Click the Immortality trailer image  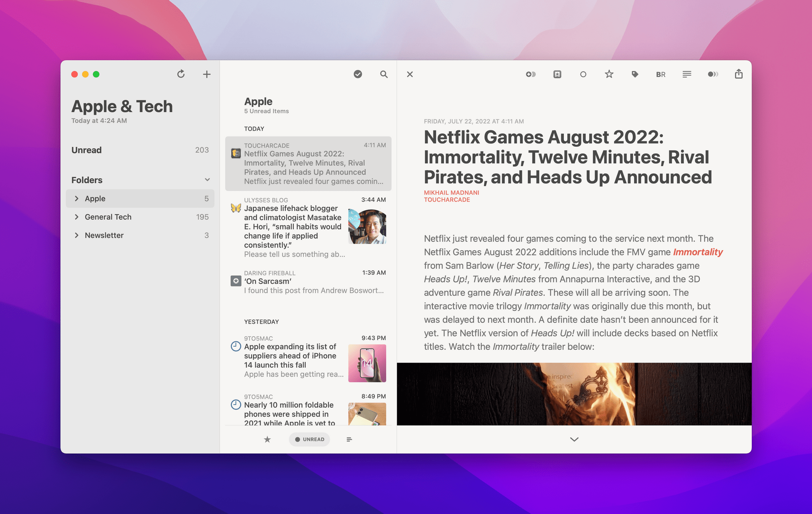[x=574, y=394]
